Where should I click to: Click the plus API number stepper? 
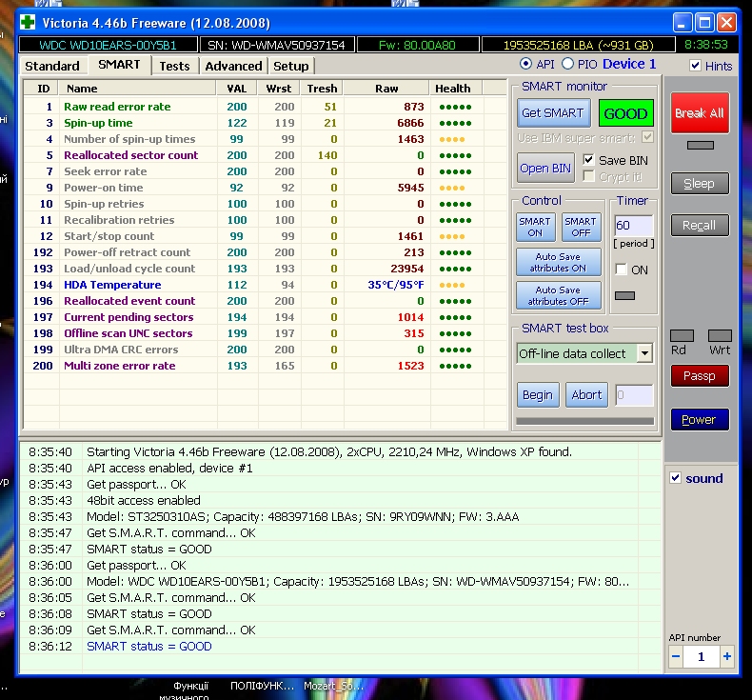[x=727, y=657]
